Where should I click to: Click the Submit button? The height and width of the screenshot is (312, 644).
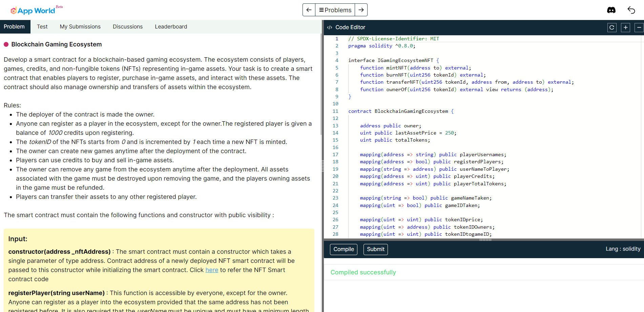click(376, 249)
